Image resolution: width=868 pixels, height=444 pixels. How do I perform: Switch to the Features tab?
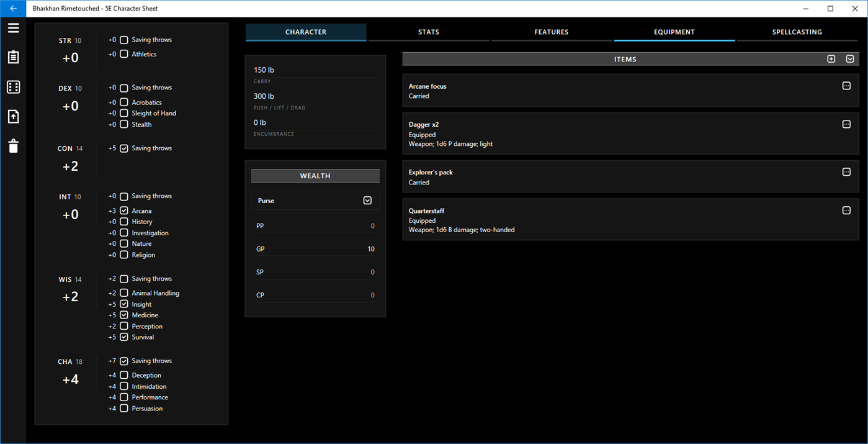(552, 32)
